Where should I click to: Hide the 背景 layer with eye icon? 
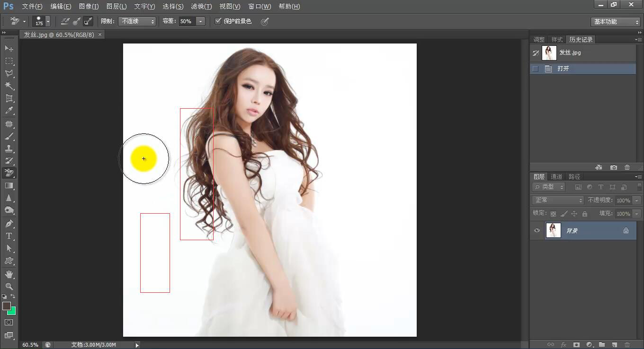537,231
